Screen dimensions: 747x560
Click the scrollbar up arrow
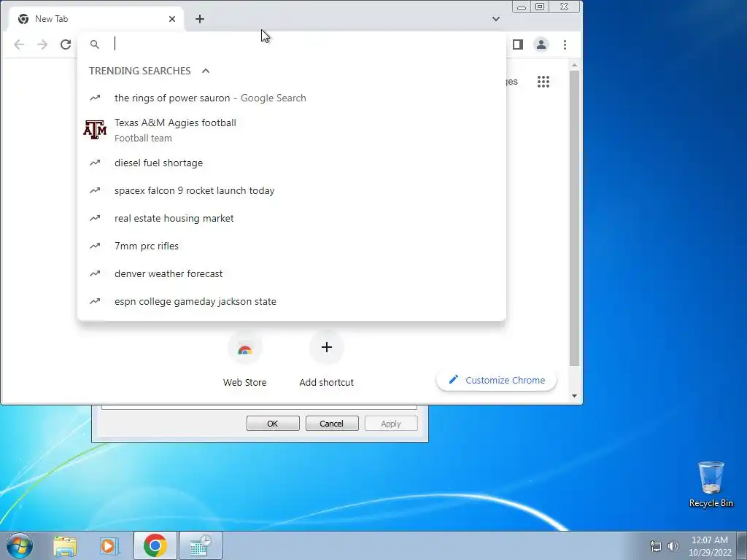575,65
